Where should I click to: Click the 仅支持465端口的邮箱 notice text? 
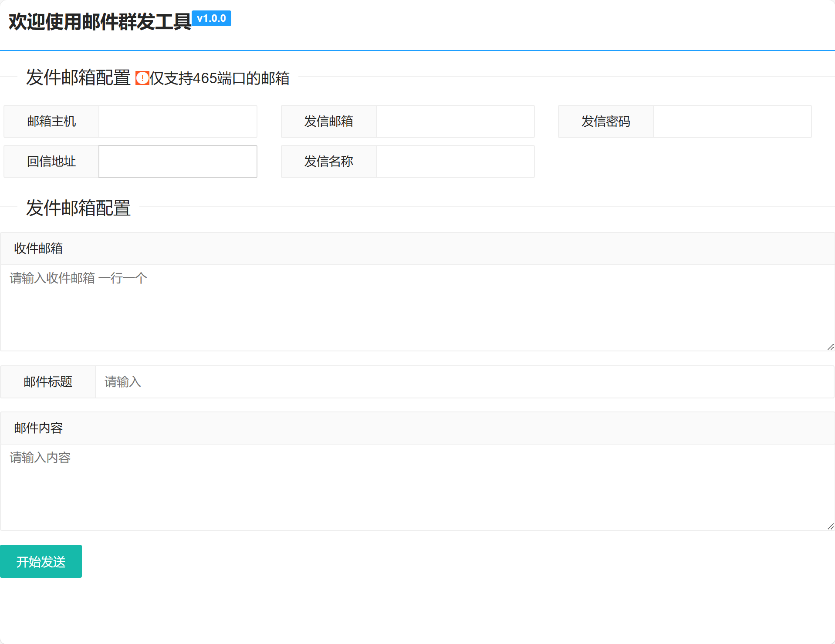tap(220, 78)
